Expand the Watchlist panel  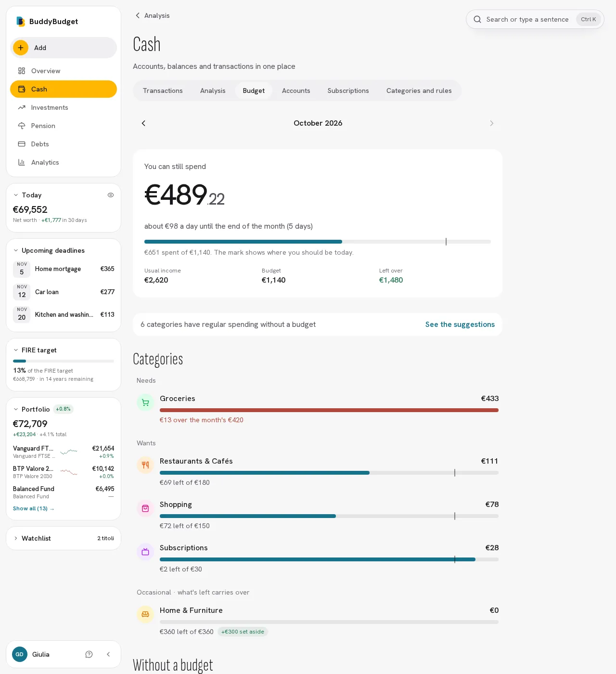click(16, 538)
